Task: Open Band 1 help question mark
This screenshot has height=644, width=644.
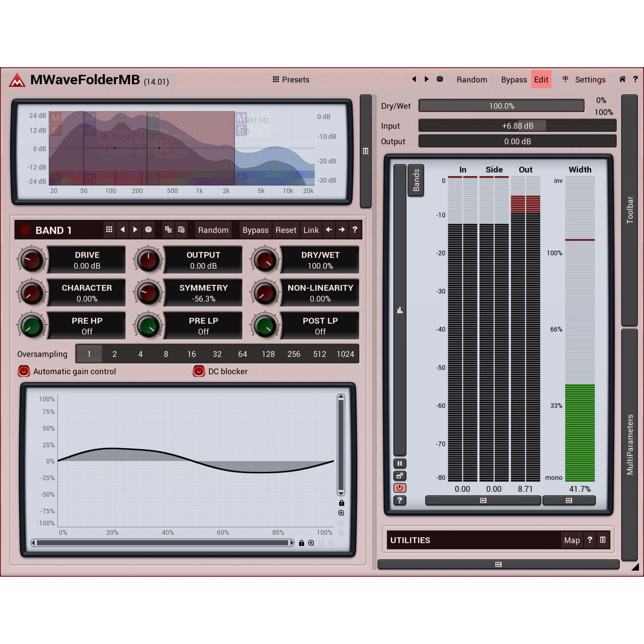Action: click(355, 230)
